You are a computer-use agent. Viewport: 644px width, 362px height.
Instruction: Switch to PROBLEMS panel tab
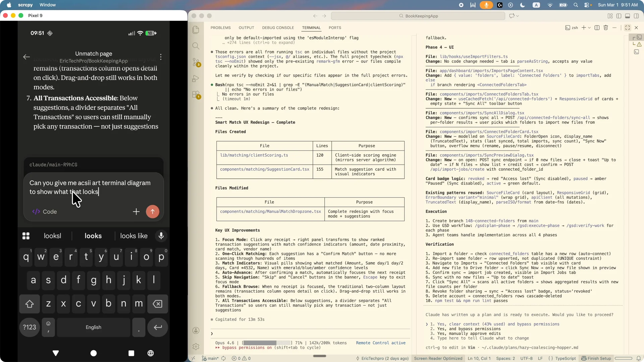pyautogui.click(x=220, y=28)
